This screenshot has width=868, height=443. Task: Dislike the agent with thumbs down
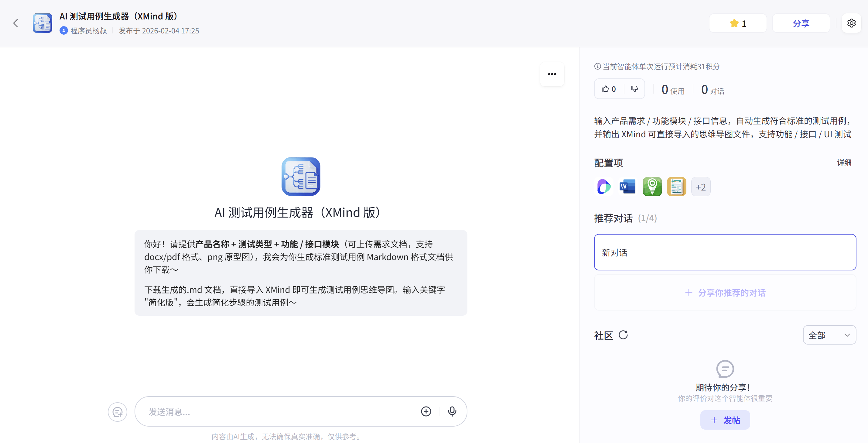(634, 89)
